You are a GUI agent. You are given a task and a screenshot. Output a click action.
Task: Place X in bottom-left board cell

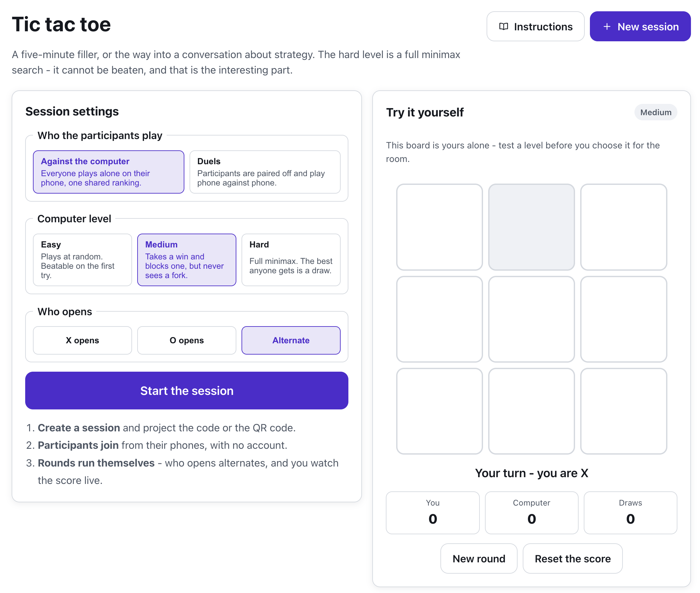coord(439,411)
